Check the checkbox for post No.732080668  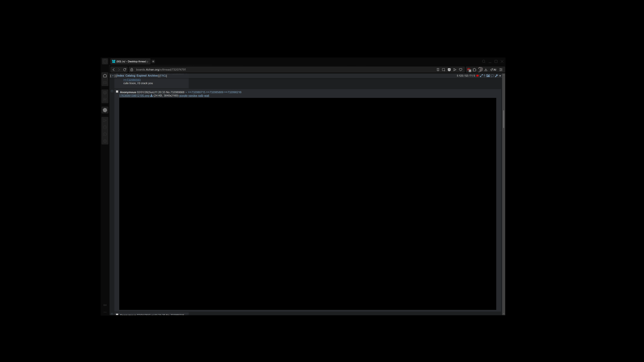tap(117, 92)
